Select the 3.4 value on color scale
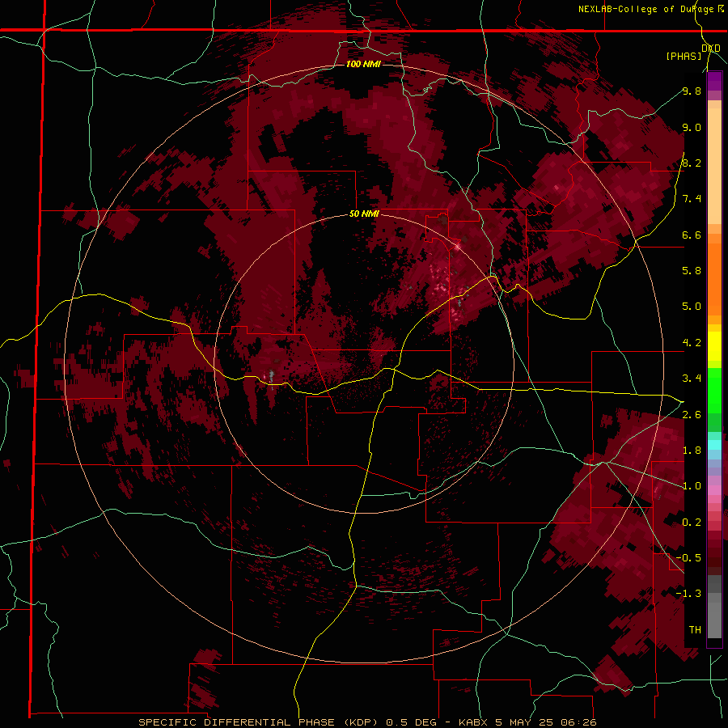 pyautogui.click(x=692, y=379)
